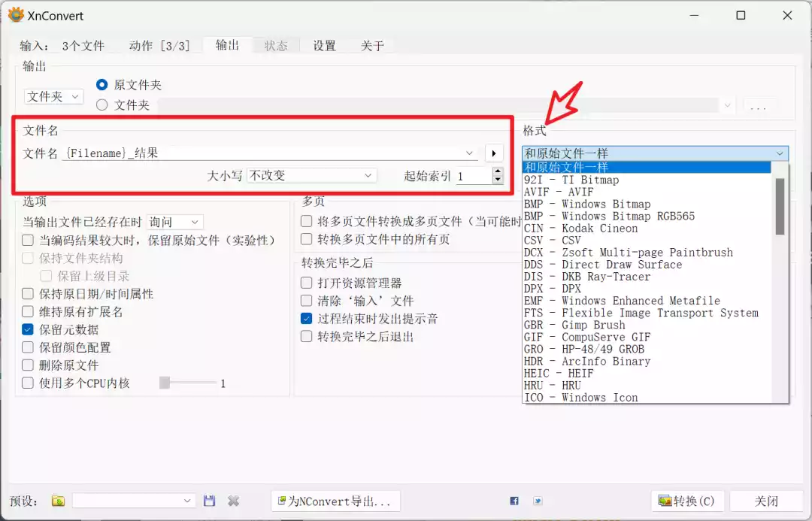This screenshot has height=521, width=812.
Task: Toggle 打开资源管理器 checkbox
Action: point(307,283)
